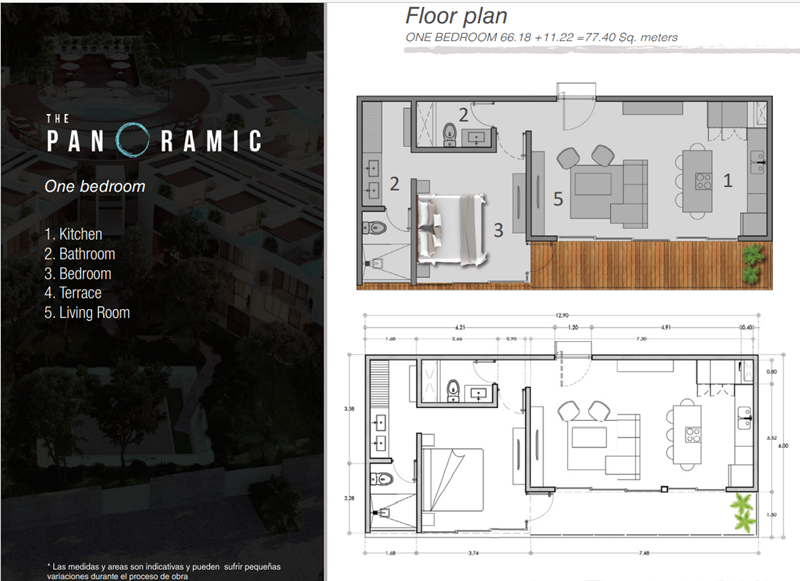The height and width of the screenshot is (581, 800).
Task: Click the "3.74" dimension label
Action: [473, 553]
